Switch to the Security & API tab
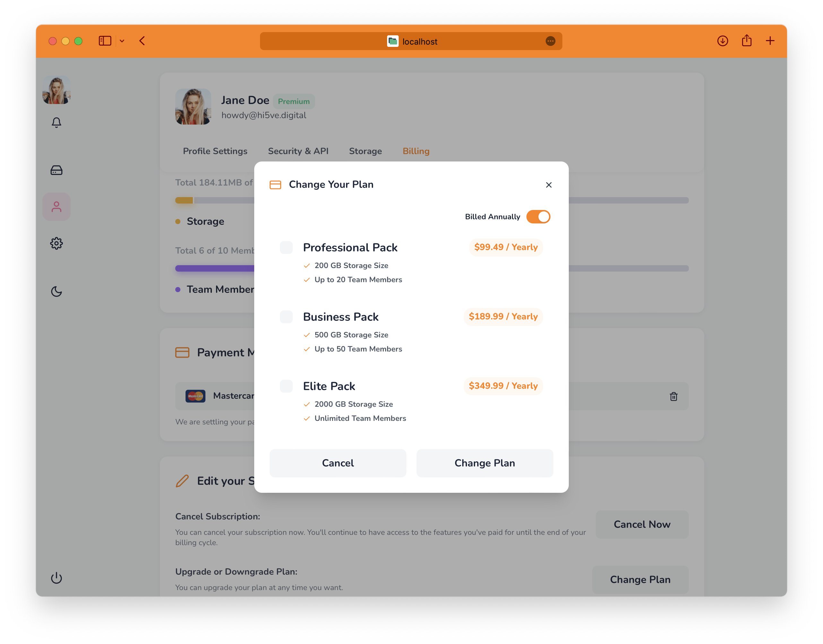Image resolution: width=823 pixels, height=644 pixels. point(298,151)
